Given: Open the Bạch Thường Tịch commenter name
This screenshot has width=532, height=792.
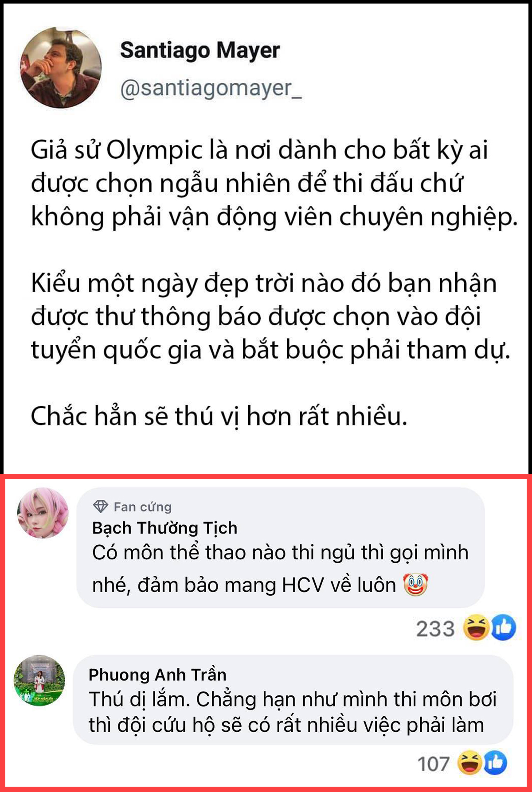Looking at the screenshot, I should coord(165,528).
